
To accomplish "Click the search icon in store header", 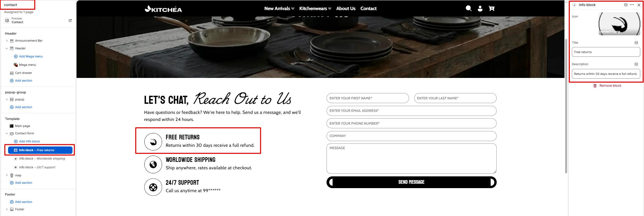I will [468, 8].
